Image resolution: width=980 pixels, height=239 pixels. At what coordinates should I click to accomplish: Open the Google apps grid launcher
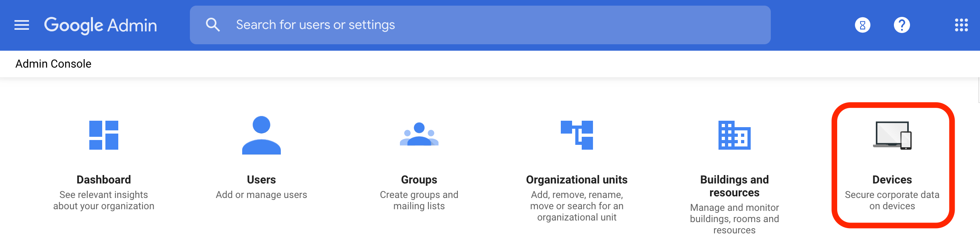click(x=961, y=25)
